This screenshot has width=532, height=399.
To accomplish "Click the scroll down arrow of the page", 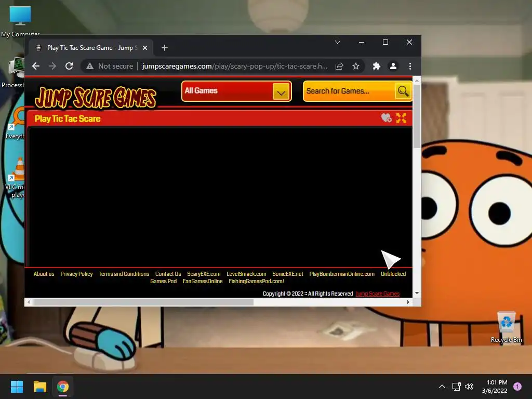I will [417, 293].
